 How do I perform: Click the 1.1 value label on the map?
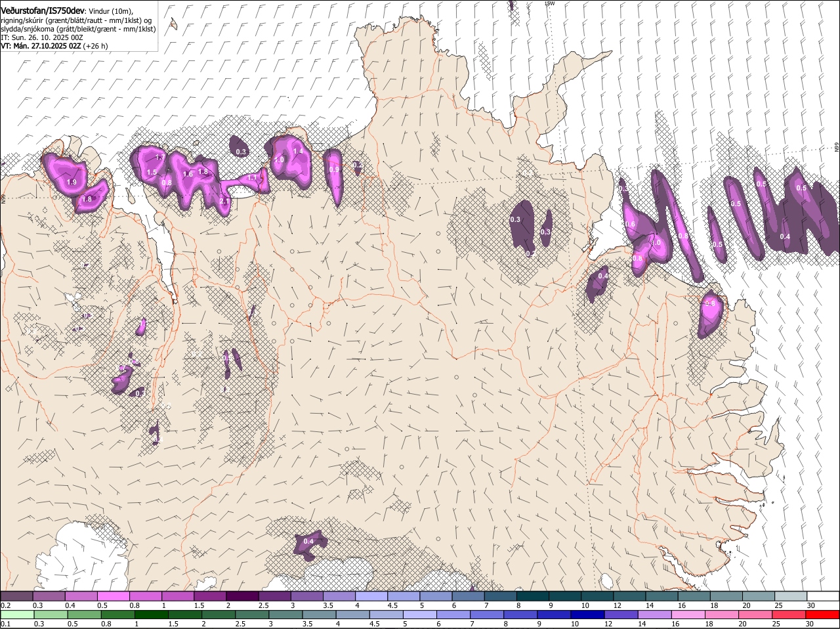pos(253,177)
